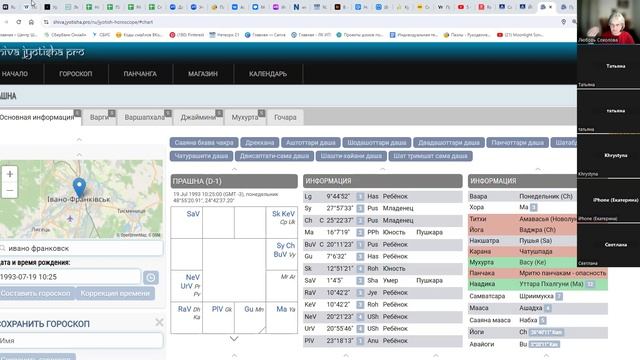Click the badge next to Набха

(x=542, y=320)
